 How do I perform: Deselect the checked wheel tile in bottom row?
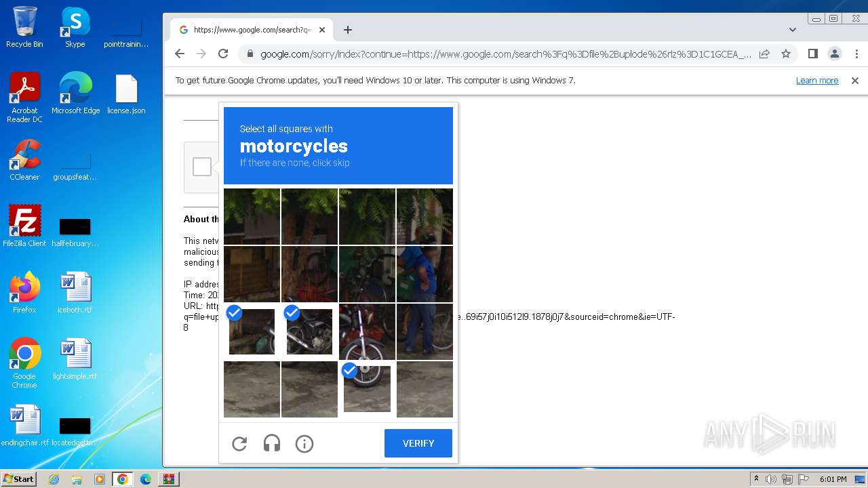point(367,389)
